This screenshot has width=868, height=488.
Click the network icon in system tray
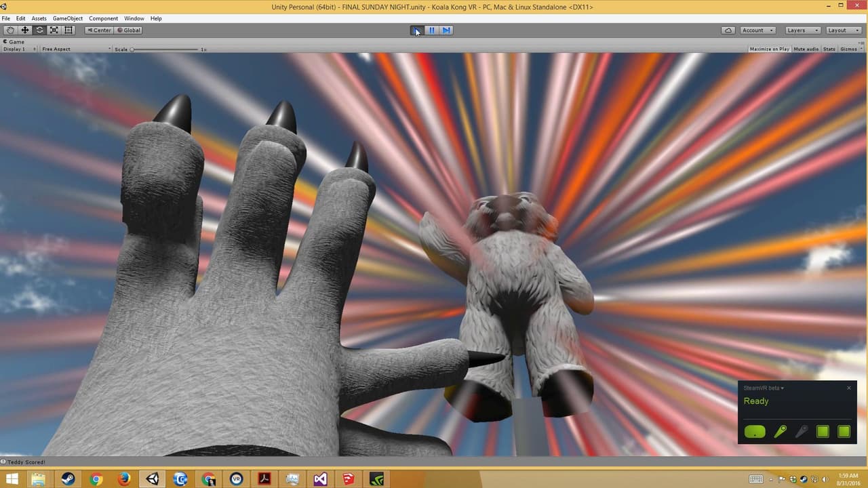point(814,479)
